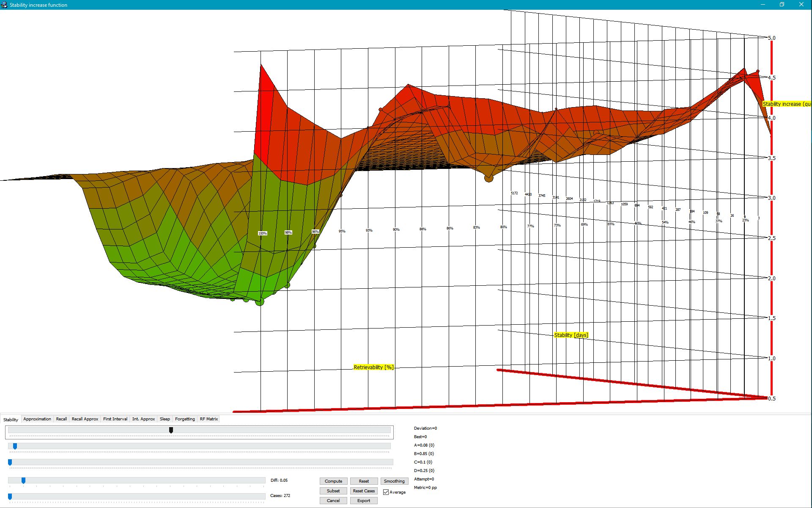Click the Diff slider handle
812x508 pixels.
tap(24, 480)
